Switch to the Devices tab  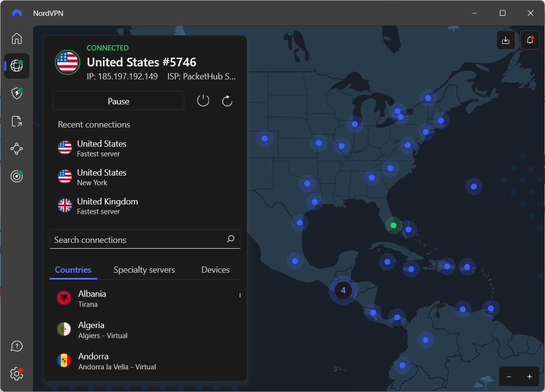(x=215, y=270)
